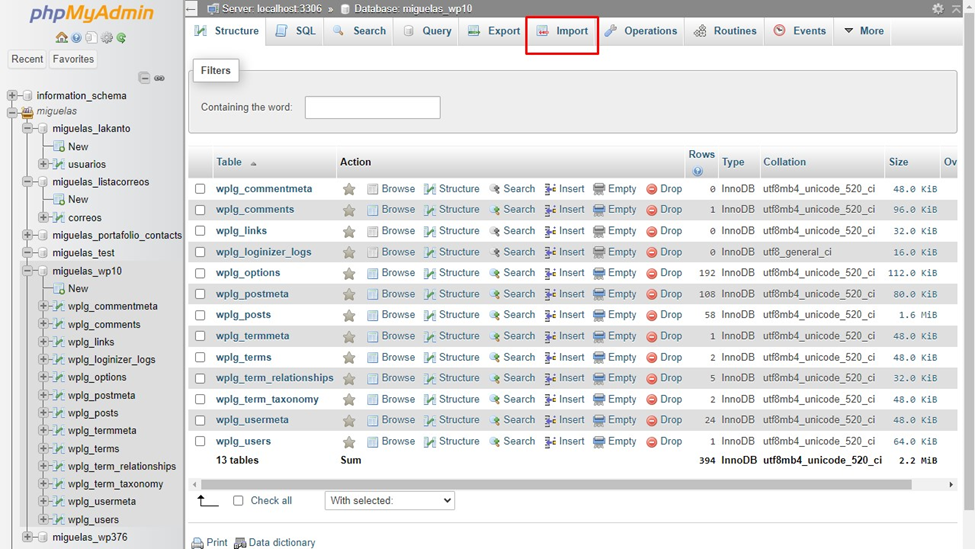975x549 pixels.
Task: Click the Data dictionary icon
Action: point(240,543)
